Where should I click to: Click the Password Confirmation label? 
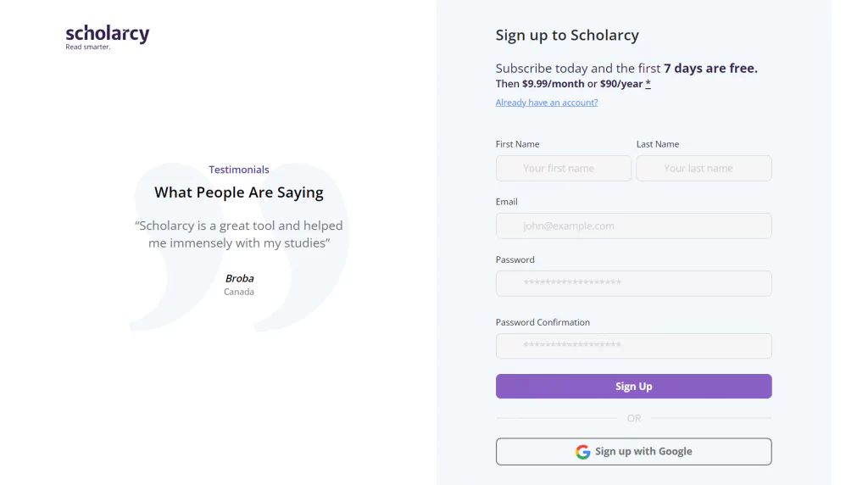[x=542, y=322]
